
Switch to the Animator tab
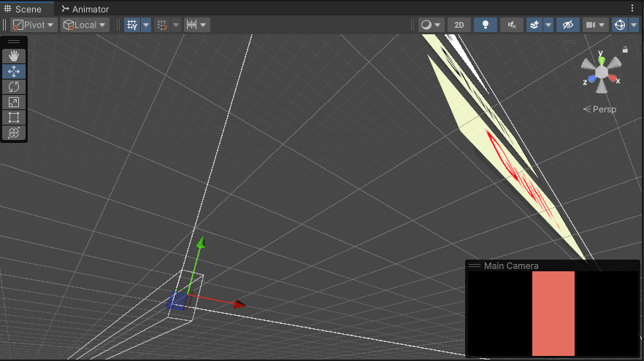(x=85, y=9)
